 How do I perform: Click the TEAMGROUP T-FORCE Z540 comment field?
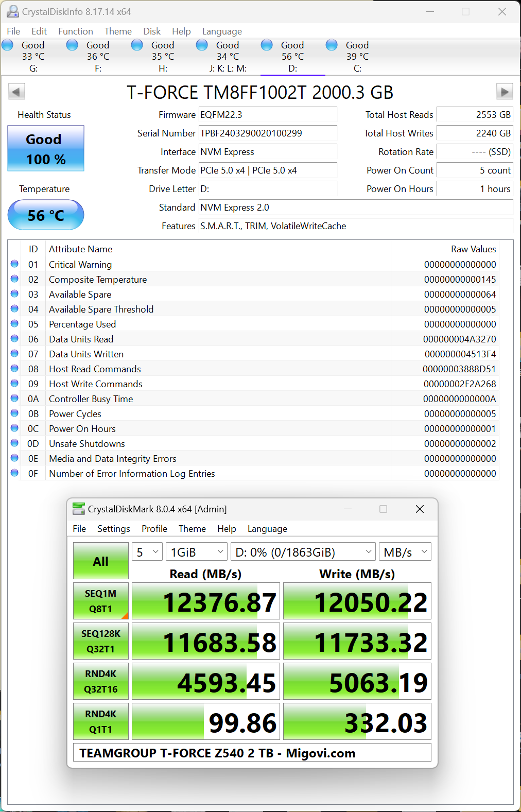(252, 753)
